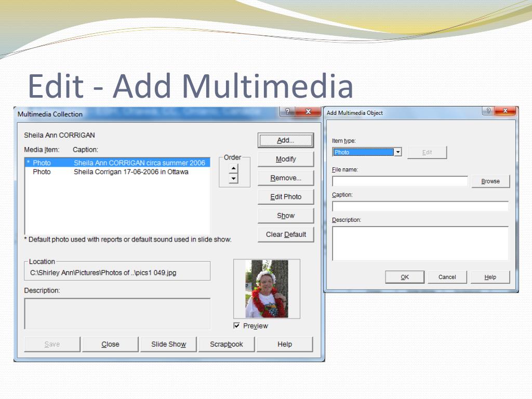The width and height of the screenshot is (532, 399).
Task: Close the Multimedia Collection window
Action: coord(308,112)
